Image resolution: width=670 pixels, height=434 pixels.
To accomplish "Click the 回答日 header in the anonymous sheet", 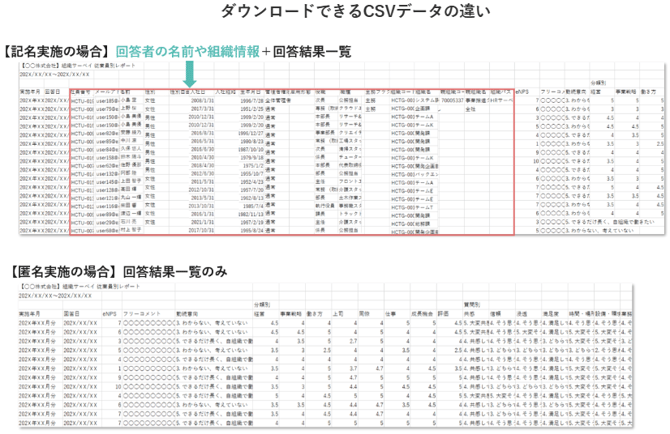I will click(72, 314).
